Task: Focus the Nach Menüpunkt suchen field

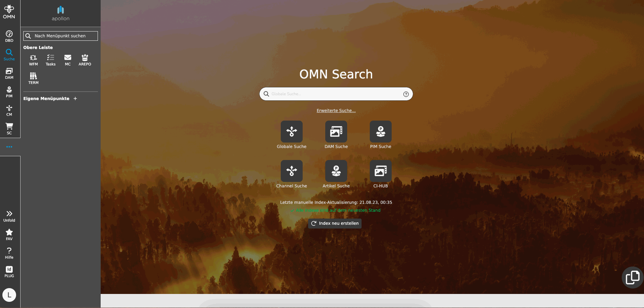Action: click(61, 36)
